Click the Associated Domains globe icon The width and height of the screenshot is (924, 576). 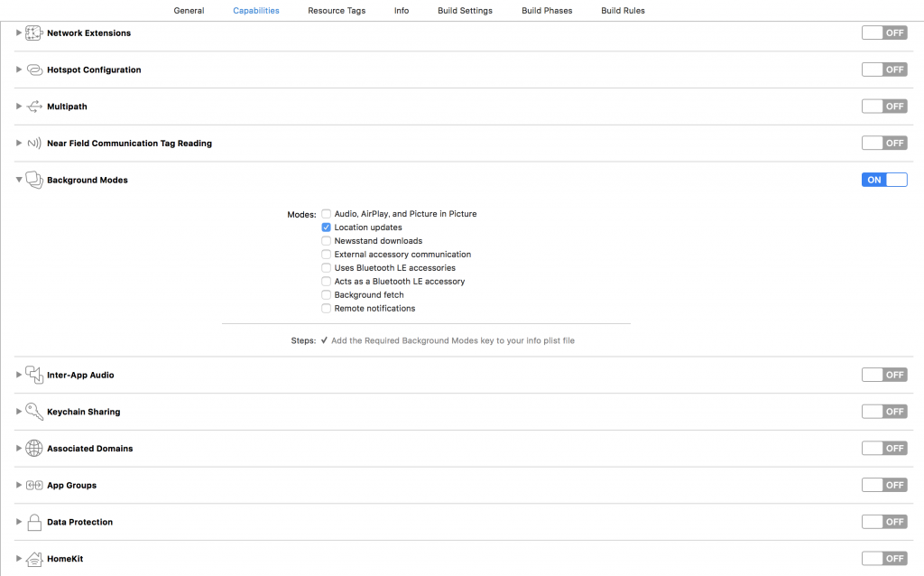click(33, 448)
